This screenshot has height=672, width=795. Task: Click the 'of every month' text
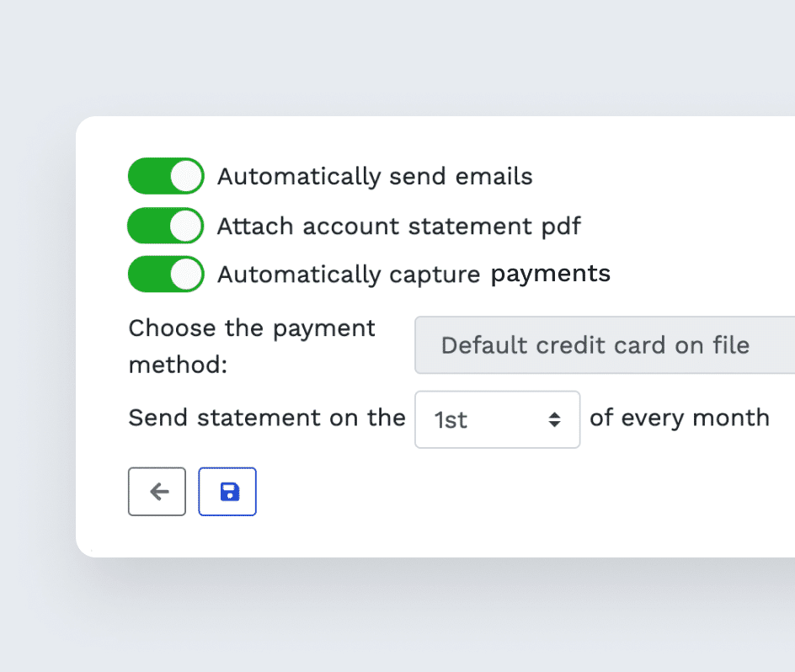pos(680,419)
